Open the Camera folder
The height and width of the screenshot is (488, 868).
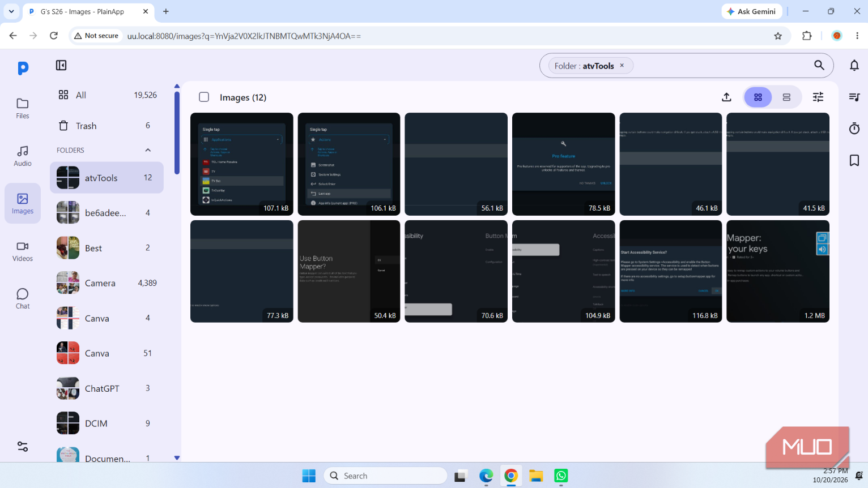(x=107, y=283)
